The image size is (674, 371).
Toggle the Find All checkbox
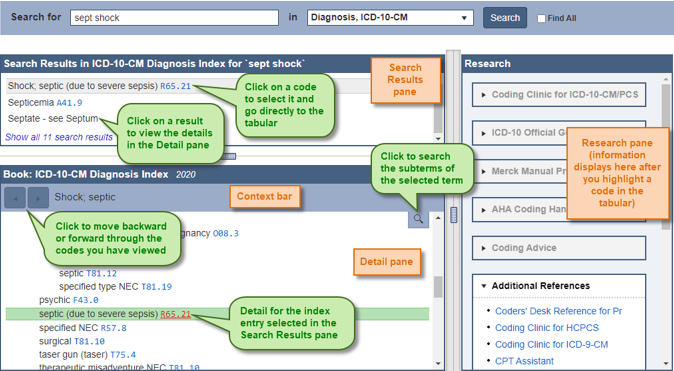point(541,18)
